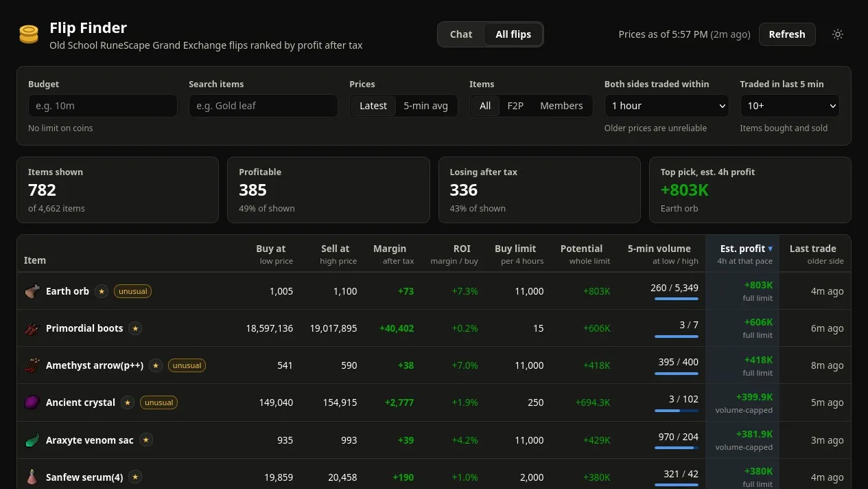
Task: Sort by the Buy at column
Action: tap(271, 254)
